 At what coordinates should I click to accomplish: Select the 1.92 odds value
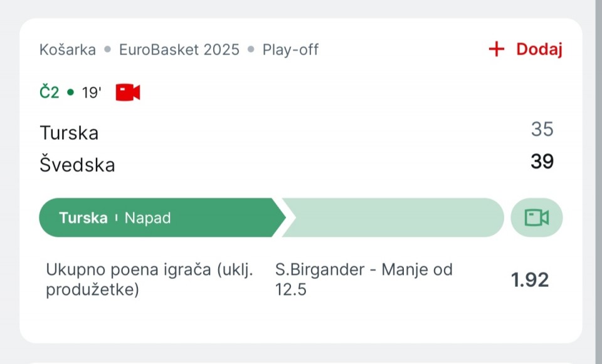point(530,279)
